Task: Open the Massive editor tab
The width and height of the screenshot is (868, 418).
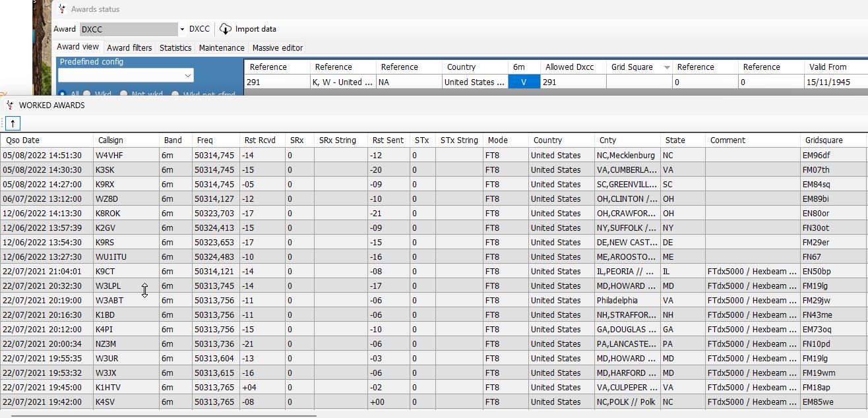Action: (278, 47)
